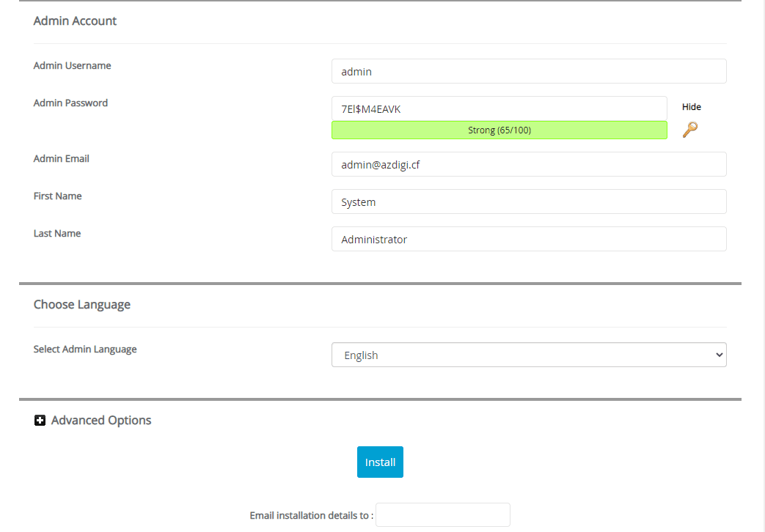This screenshot has width=765, height=532.
Task: Click the Advanced Options heading text
Action: (x=101, y=421)
